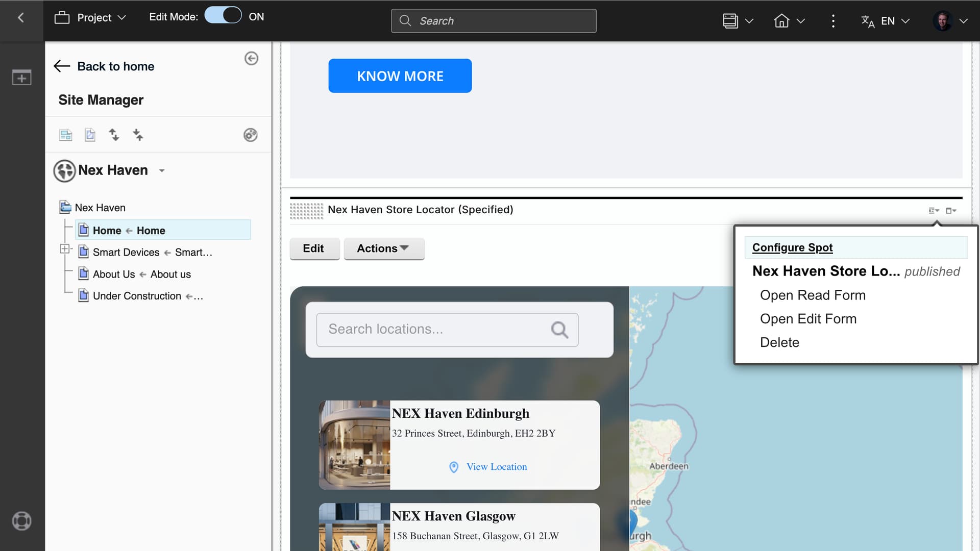The height and width of the screenshot is (551, 980).
Task: Select About Us page in tree
Action: (114, 274)
